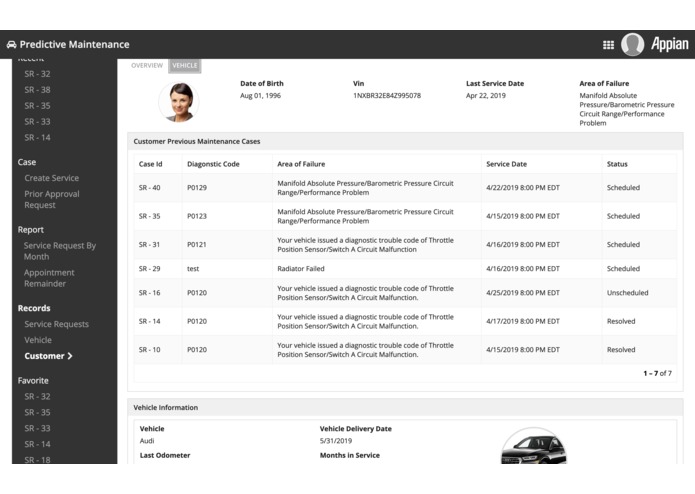Click the VIN 1NXBR32E84Z995078
695x494 pixels.
coord(387,96)
